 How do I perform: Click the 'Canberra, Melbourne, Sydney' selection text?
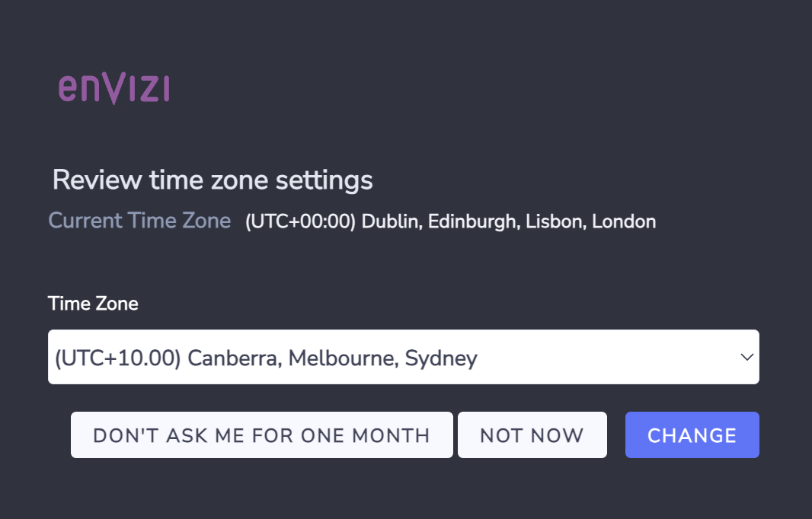click(332, 358)
